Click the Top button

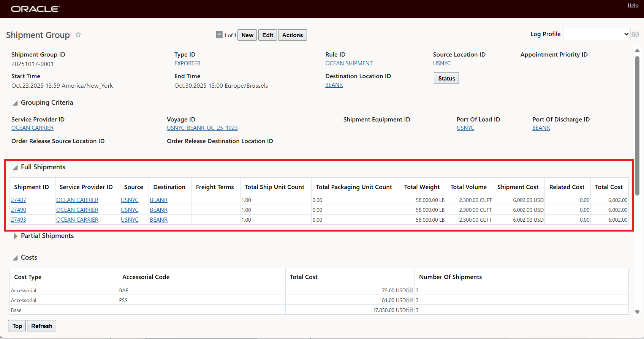(x=17, y=326)
